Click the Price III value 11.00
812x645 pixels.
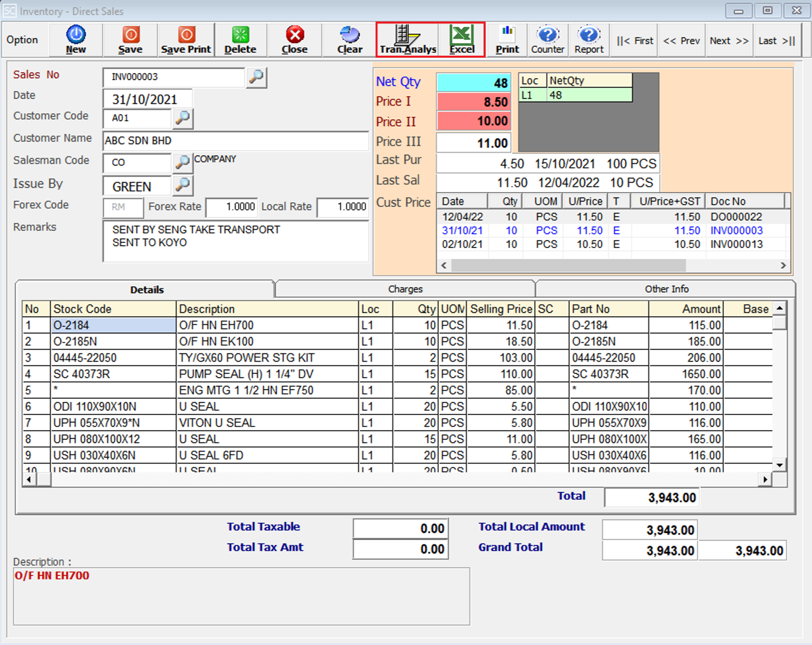point(474,143)
